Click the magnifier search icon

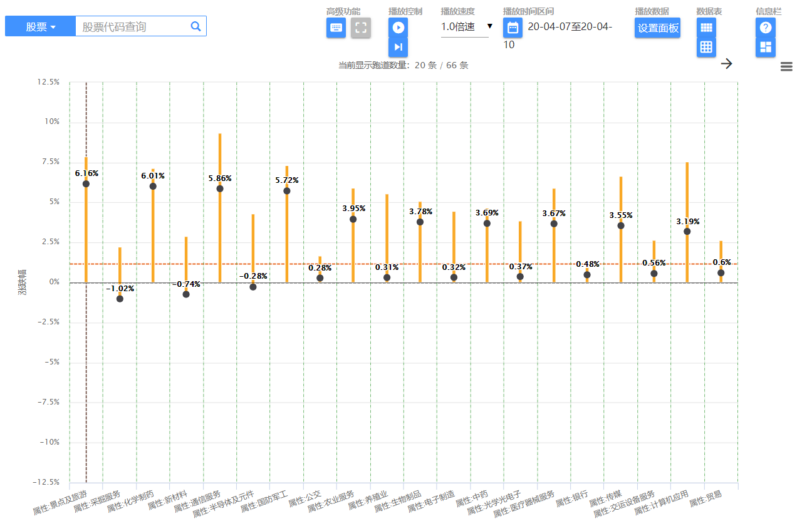(x=195, y=26)
